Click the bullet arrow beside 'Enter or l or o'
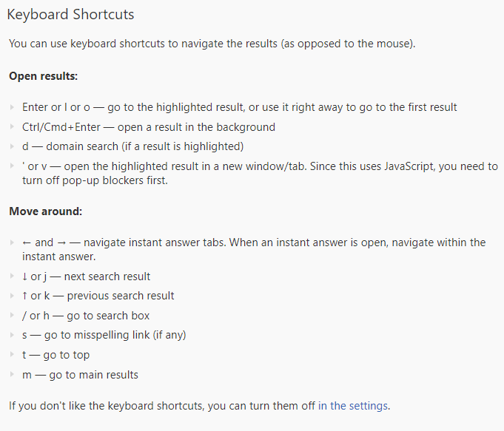The width and height of the screenshot is (504, 431). [13, 107]
